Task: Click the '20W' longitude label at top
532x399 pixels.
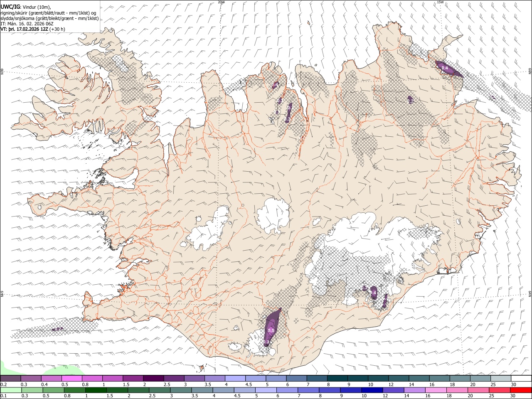Action: tap(221, 2)
